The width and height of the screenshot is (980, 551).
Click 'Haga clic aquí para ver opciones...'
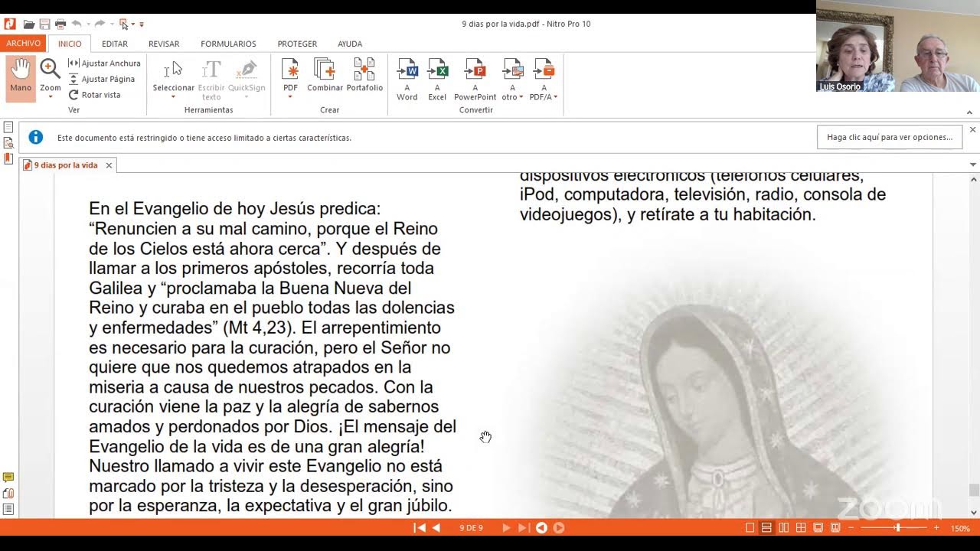click(x=890, y=137)
